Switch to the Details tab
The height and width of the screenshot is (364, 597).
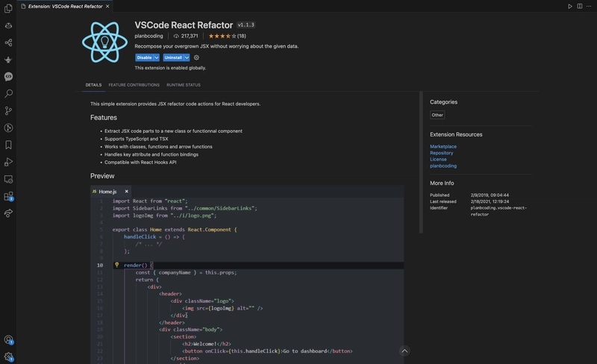click(x=94, y=85)
